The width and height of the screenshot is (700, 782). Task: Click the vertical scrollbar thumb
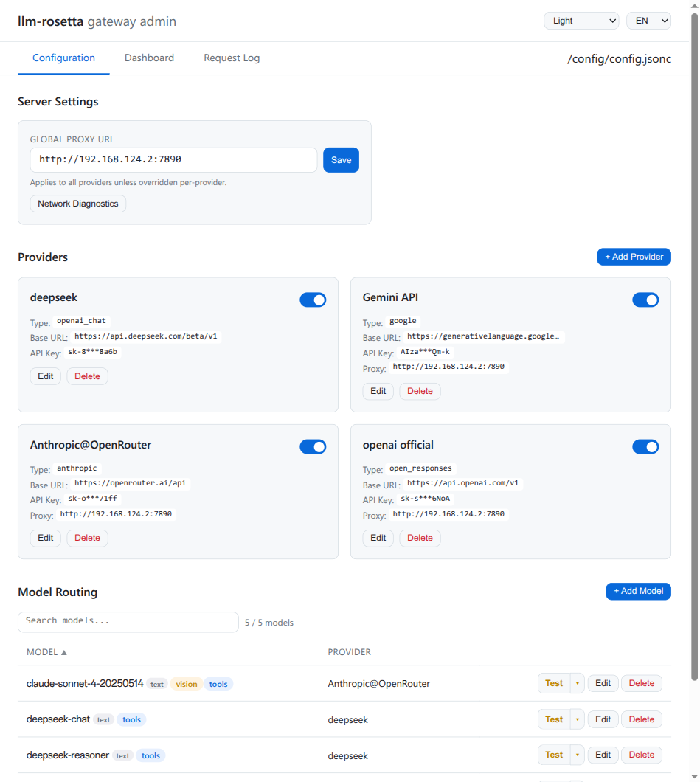(x=695, y=347)
